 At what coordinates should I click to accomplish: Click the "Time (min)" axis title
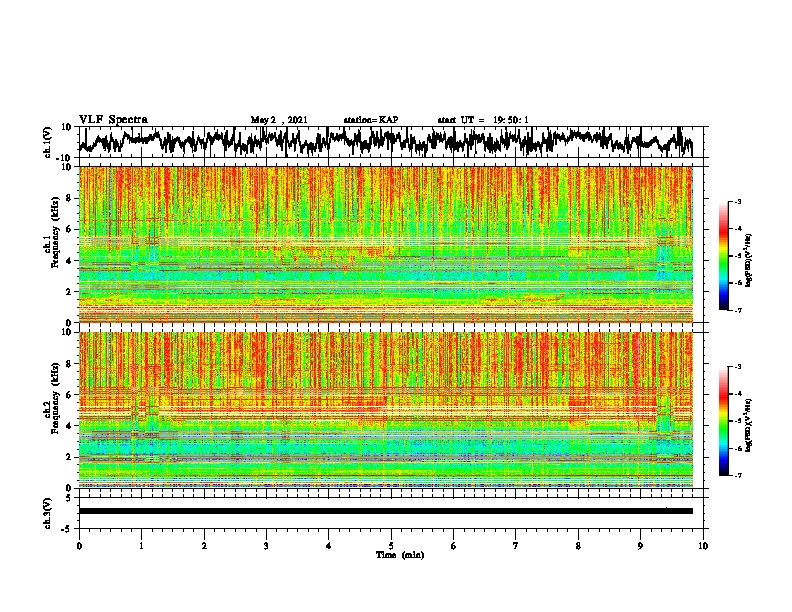pos(400,555)
